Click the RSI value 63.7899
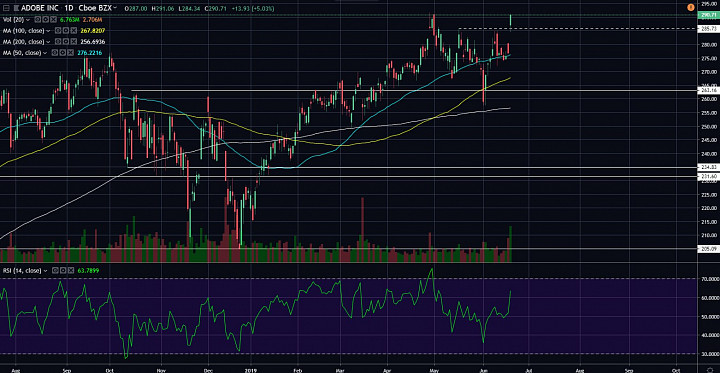Image resolution: width=720 pixels, height=373 pixels. pyautogui.click(x=89, y=271)
